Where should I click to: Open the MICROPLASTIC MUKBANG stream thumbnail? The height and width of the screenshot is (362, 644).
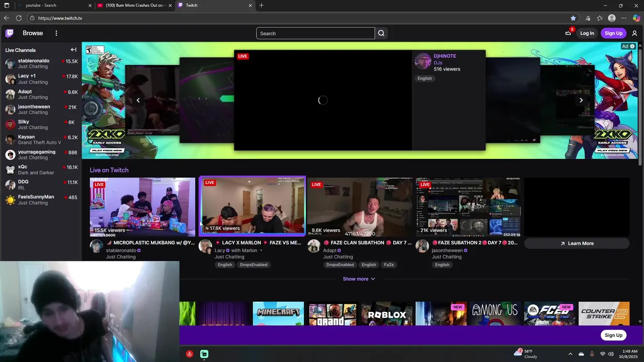click(x=142, y=207)
